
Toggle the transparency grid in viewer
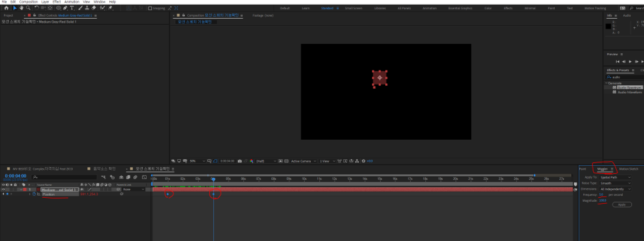point(286,161)
